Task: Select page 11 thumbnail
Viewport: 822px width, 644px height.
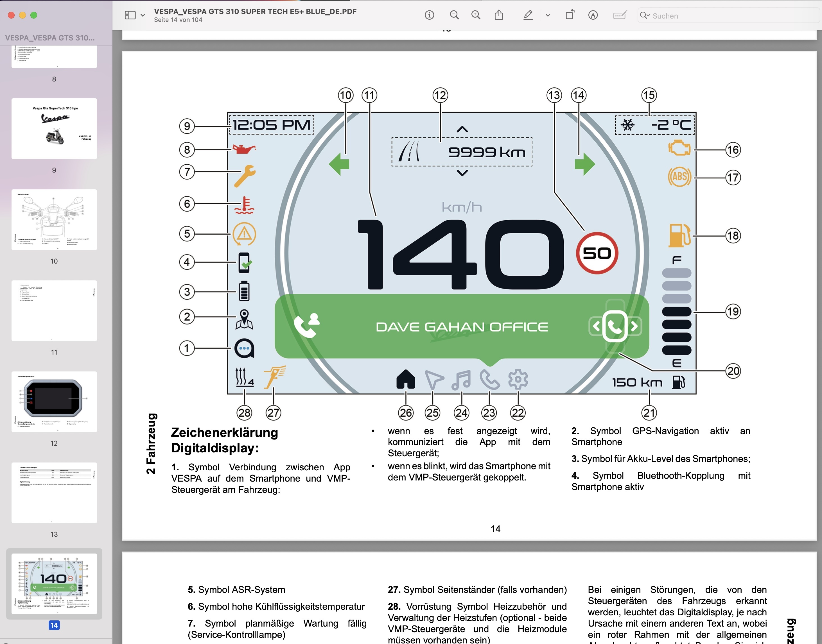Action: [54, 311]
